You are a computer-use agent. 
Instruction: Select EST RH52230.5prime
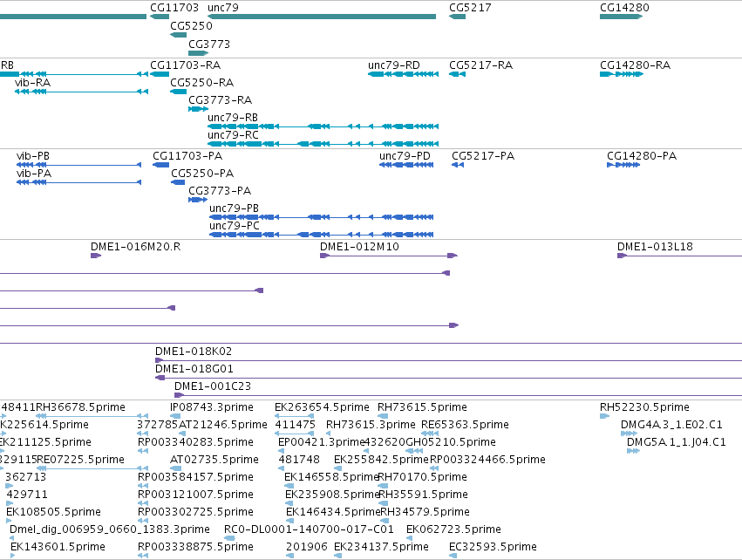point(605,416)
